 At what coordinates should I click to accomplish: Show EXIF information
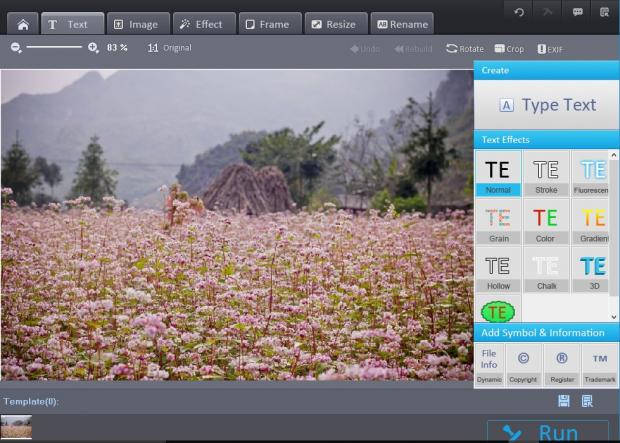[548, 48]
